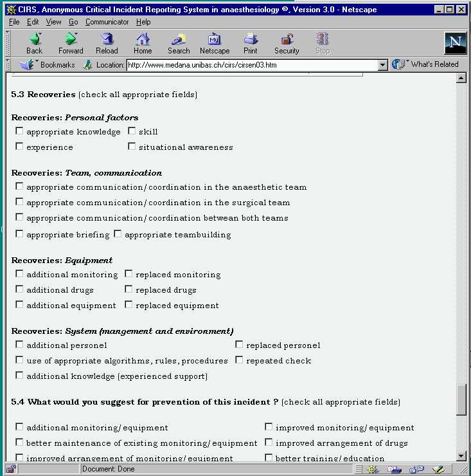
Task: Click the Location URL text field
Action: [x=253, y=65]
